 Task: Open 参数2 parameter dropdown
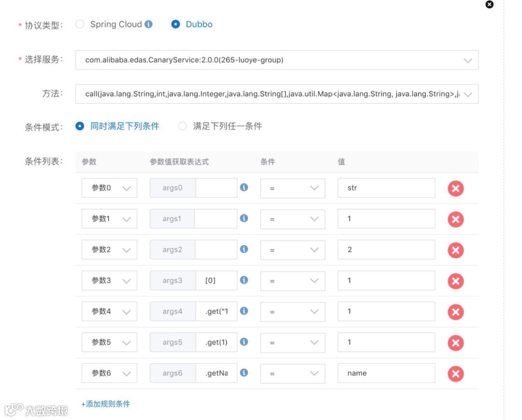click(x=110, y=250)
